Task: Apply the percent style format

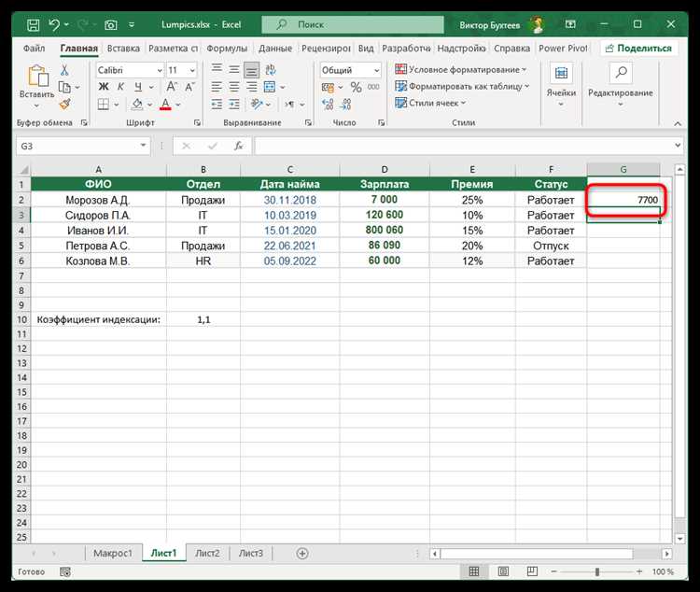Action: pos(356,87)
